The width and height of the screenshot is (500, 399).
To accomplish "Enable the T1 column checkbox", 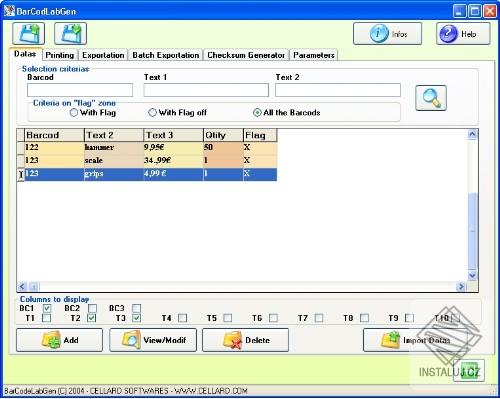I will click(47, 318).
